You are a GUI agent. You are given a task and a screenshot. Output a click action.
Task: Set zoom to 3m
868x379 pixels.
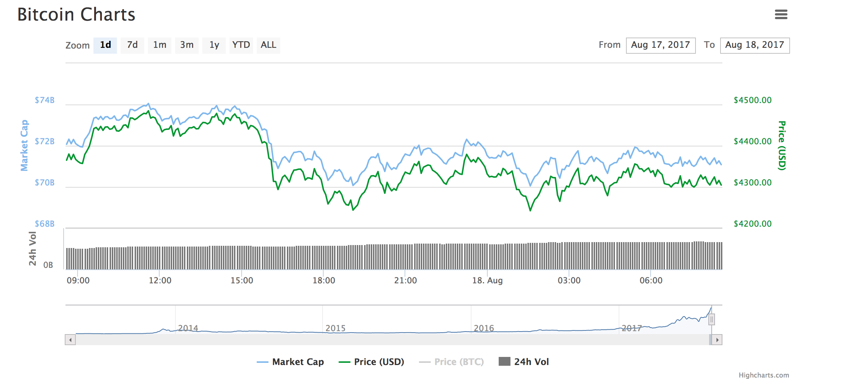coord(187,45)
